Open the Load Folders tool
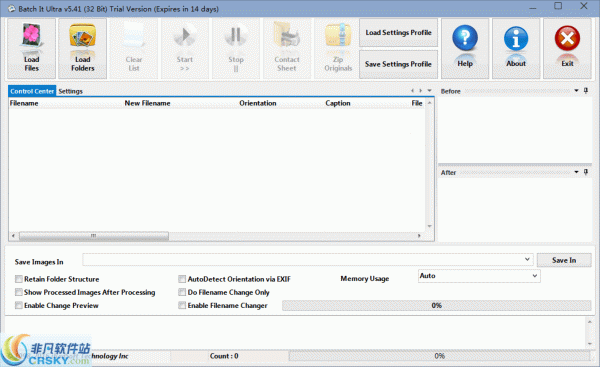This screenshot has height=367, width=600. [82, 48]
